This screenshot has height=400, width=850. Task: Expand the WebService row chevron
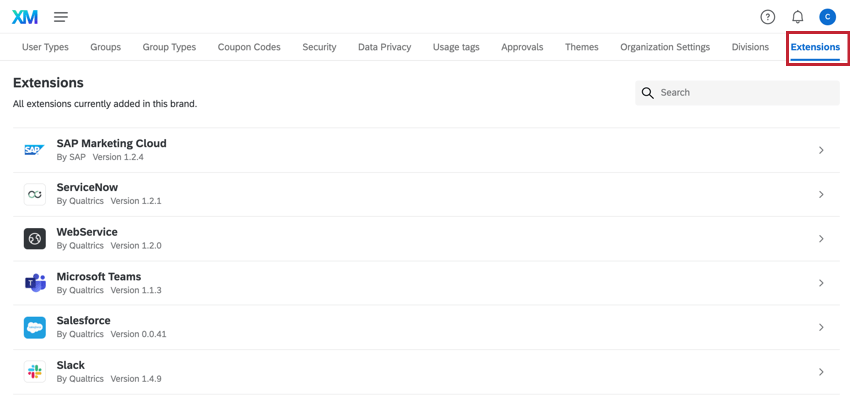(821, 239)
